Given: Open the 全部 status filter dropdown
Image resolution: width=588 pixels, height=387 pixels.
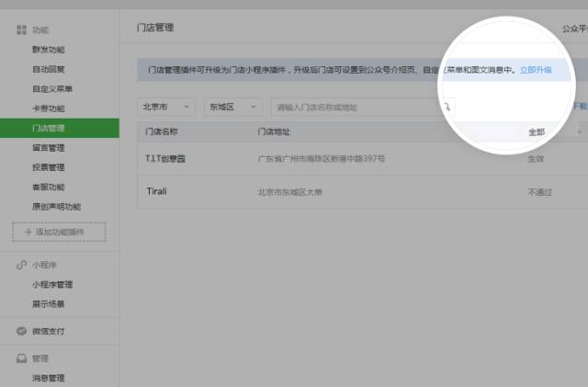Looking at the screenshot, I should pos(554,132).
